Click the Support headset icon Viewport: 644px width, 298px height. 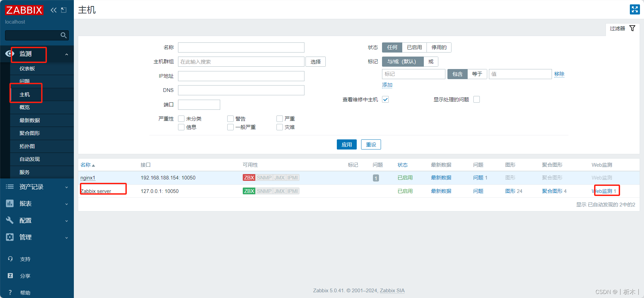click(x=10, y=259)
